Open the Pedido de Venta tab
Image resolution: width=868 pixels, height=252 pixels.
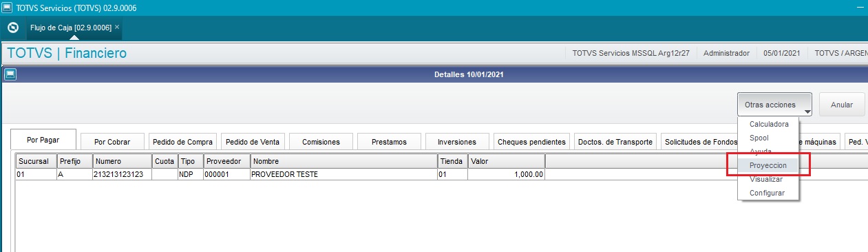tap(253, 142)
